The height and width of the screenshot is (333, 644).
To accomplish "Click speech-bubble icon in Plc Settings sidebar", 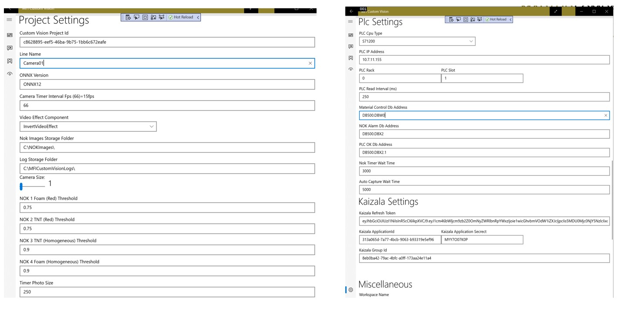I will pos(351,46).
